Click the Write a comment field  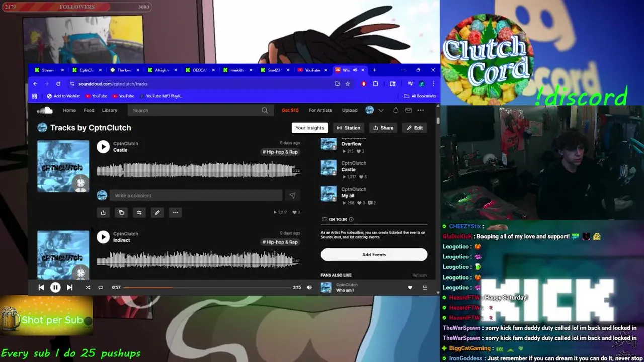point(196,195)
